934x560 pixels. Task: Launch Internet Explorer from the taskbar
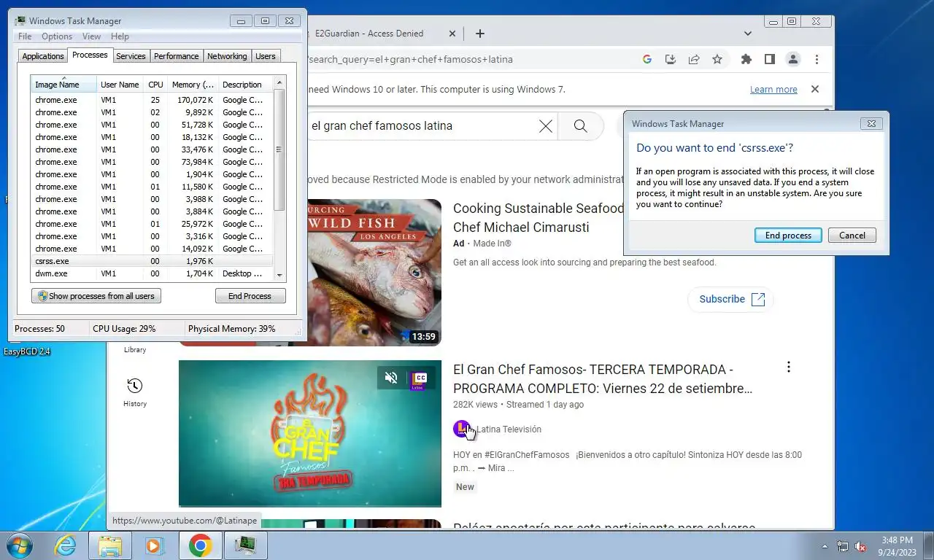(x=66, y=545)
